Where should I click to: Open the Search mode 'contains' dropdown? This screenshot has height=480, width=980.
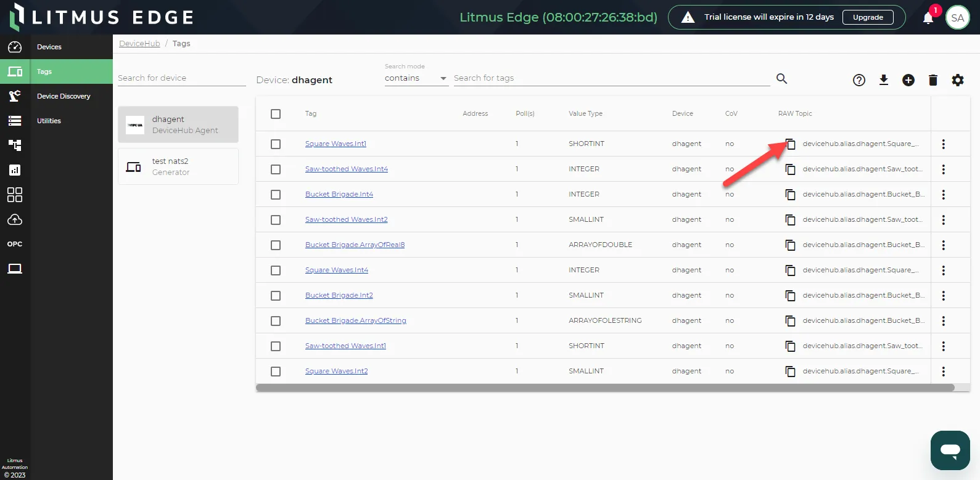(416, 78)
